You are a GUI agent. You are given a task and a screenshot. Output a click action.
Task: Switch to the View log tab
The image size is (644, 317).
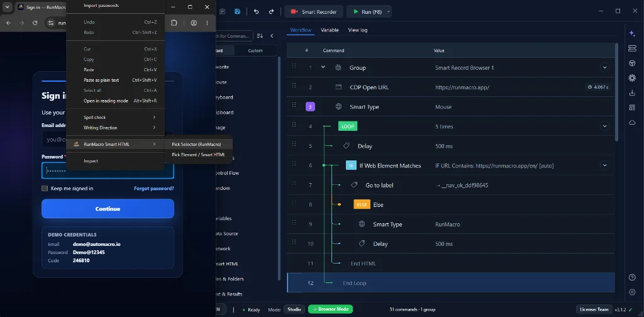coord(358,30)
